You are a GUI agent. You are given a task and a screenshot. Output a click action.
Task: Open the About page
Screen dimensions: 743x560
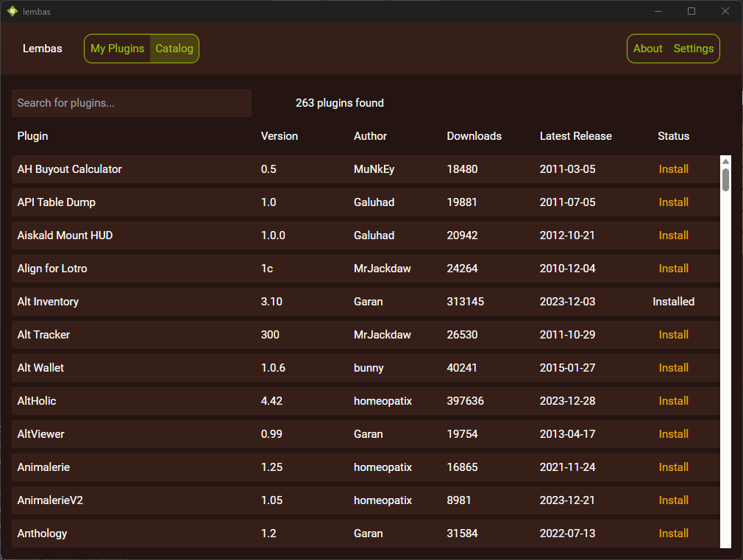click(647, 49)
